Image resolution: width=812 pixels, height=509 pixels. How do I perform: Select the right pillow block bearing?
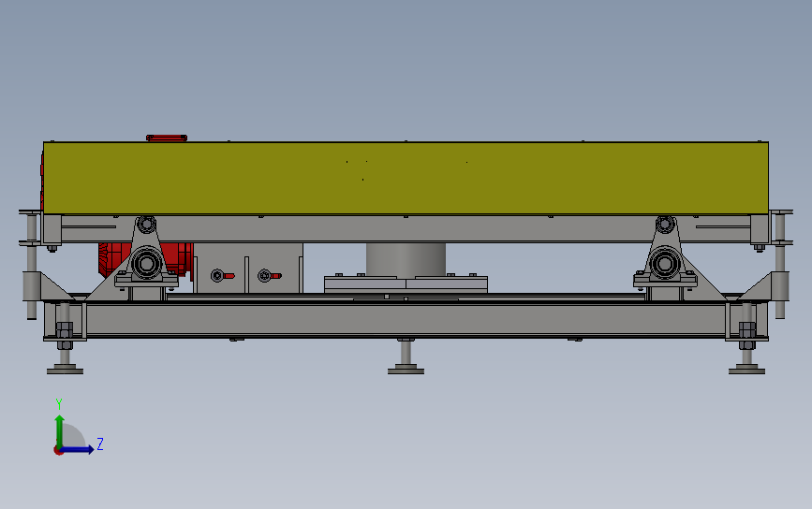click(665, 265)
